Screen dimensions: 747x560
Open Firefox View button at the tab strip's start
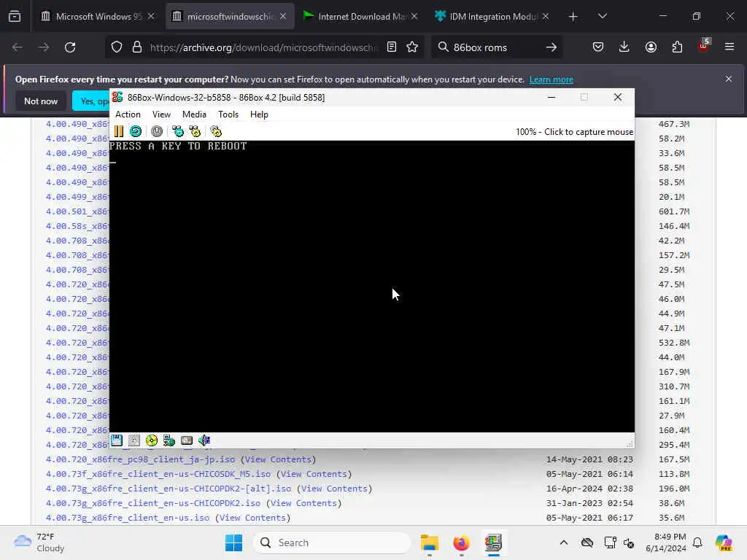(x=15, y=17)
